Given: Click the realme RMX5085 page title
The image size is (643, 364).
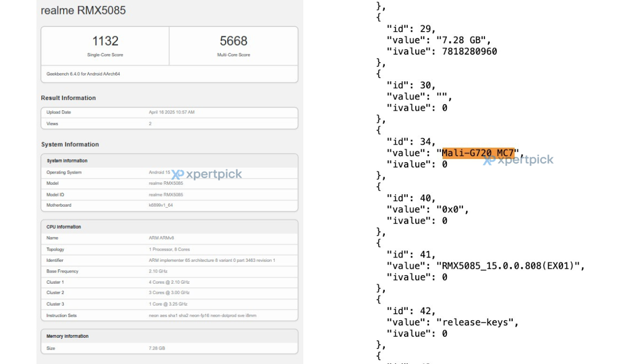Looking at the screenshot, I should point(84,10).
